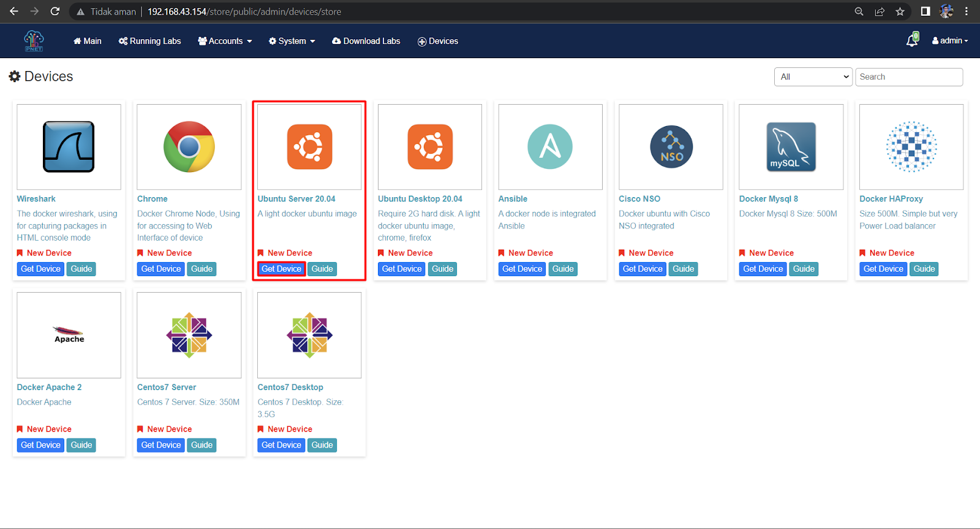980x529 pixels.
Task: Click the share page icon in address bar
Action: (880, 11)
